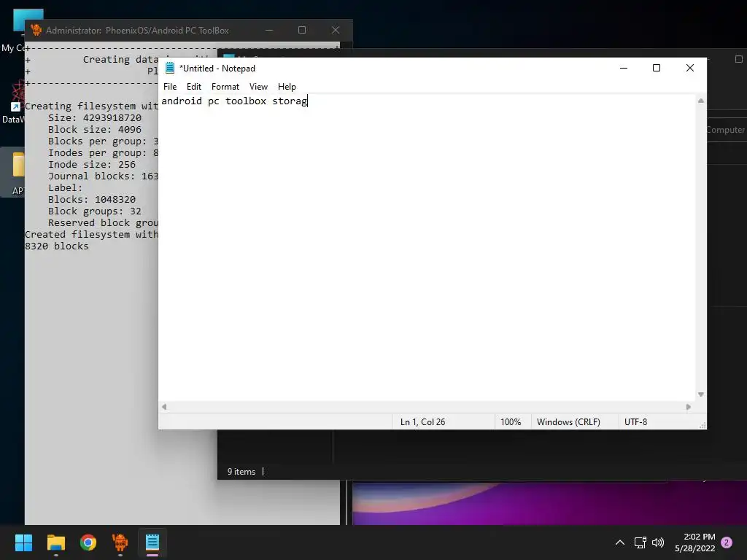Click the vertical scrollbar up arrow in Notepad
This screenshot has height=560, width=747.
click(701, 101)
